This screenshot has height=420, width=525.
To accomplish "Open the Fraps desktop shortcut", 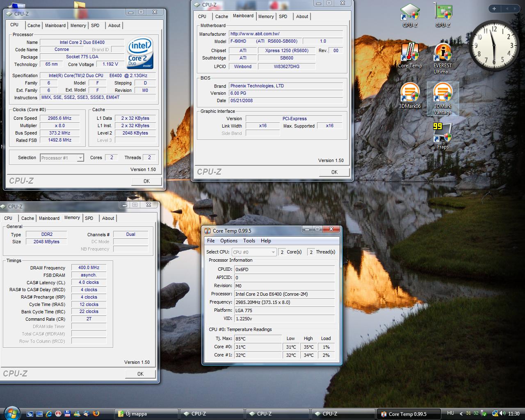I will [x=443, y=136].
